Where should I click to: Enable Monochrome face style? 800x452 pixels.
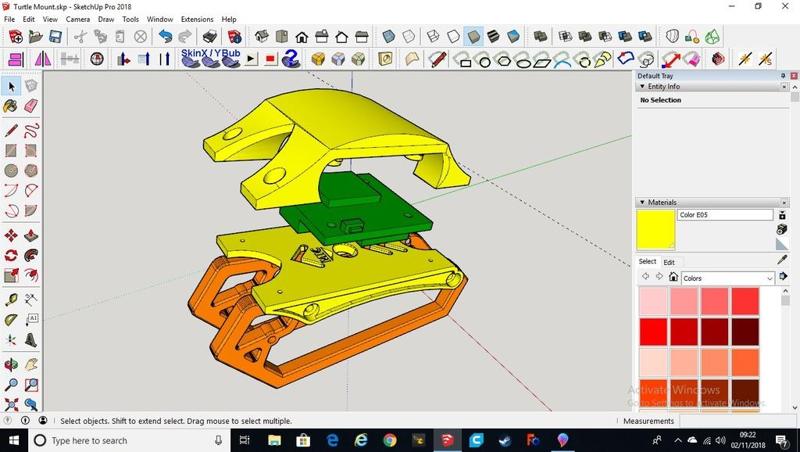tap(513, 36)
